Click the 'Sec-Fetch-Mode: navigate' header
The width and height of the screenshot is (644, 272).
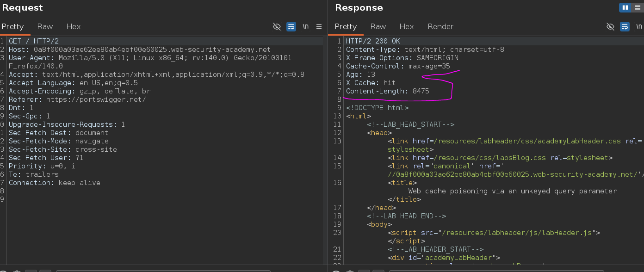click(58, 141)
